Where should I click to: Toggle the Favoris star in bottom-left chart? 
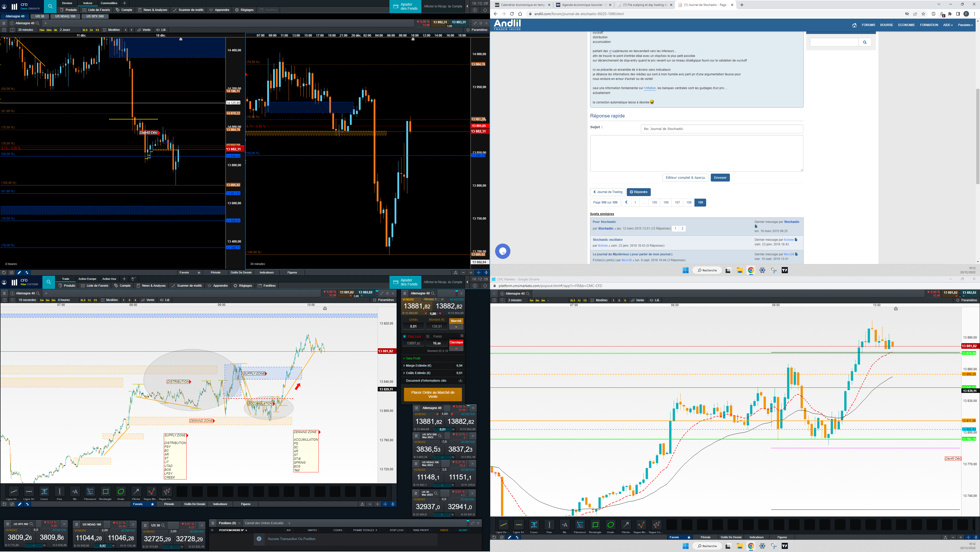tap(153, 504)
